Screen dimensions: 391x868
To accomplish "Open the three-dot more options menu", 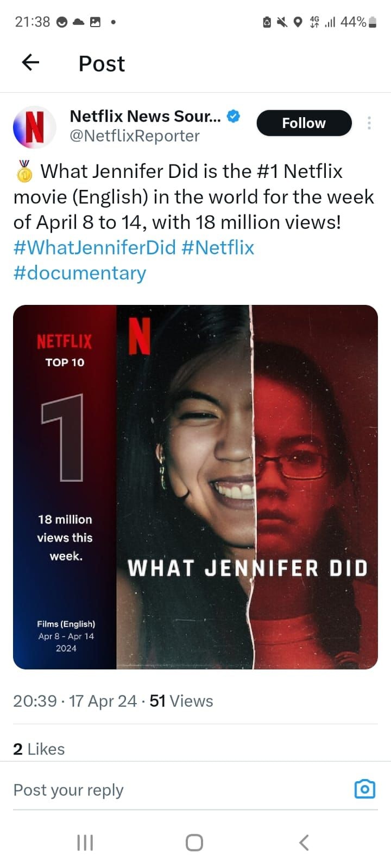I will 369,123.
